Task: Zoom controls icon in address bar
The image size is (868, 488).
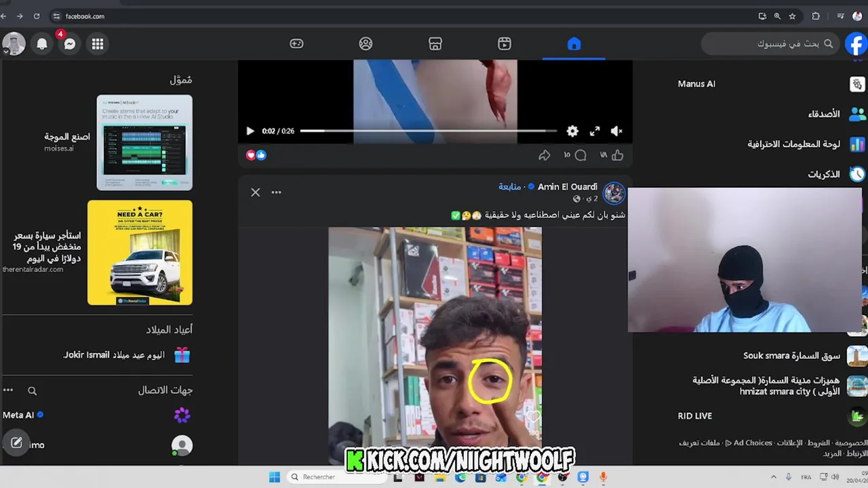Action: point(777,16)
